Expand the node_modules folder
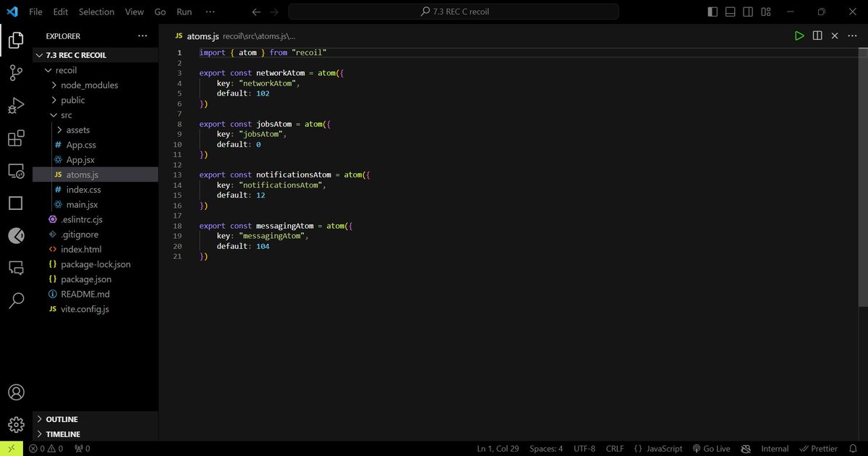868x456 pixels. [x=95, y=85]
